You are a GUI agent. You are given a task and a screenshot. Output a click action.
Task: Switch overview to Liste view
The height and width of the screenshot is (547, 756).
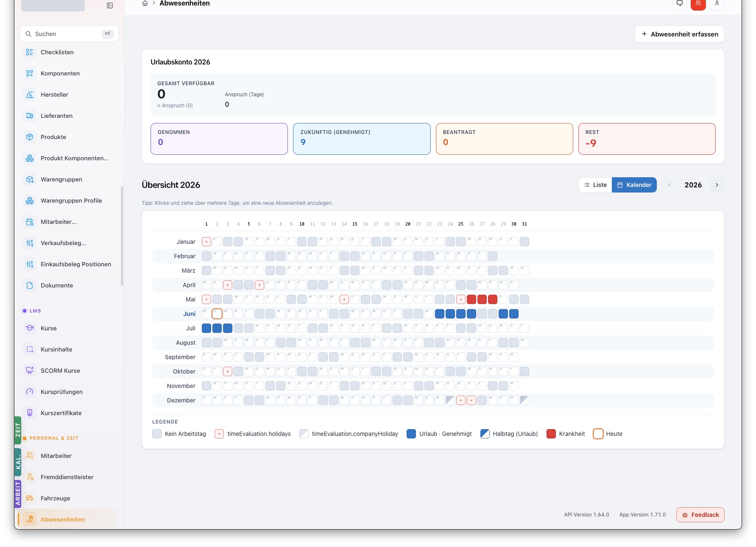[x=595, y=185]
